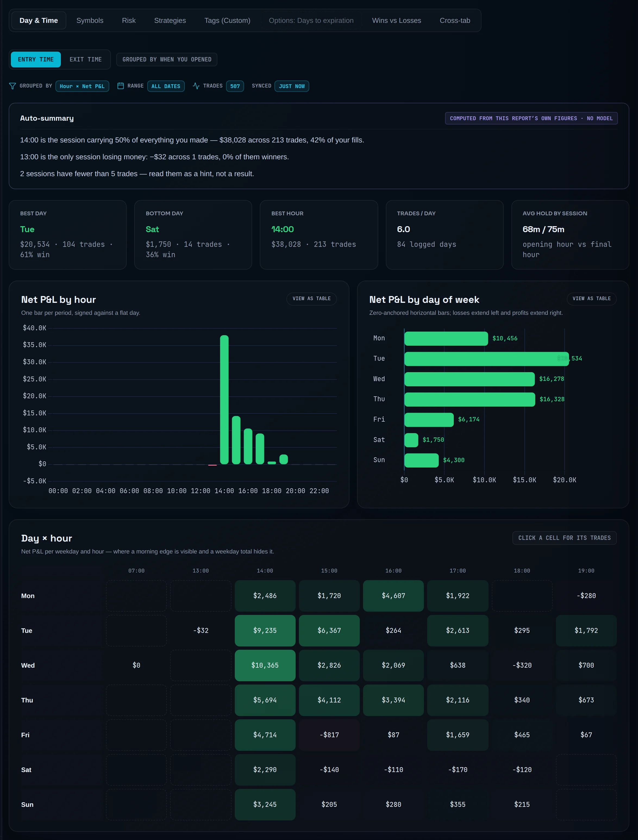Image resolution: width=638 pixels, height=840 pixels.
Task: Click the Fri 15:00 cell -$817
Action: pyautogui.click(x=329, y=735)
